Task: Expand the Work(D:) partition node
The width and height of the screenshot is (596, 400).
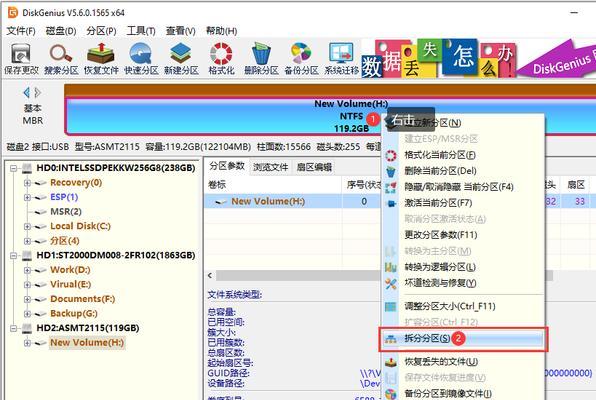Action: [27, 270]
